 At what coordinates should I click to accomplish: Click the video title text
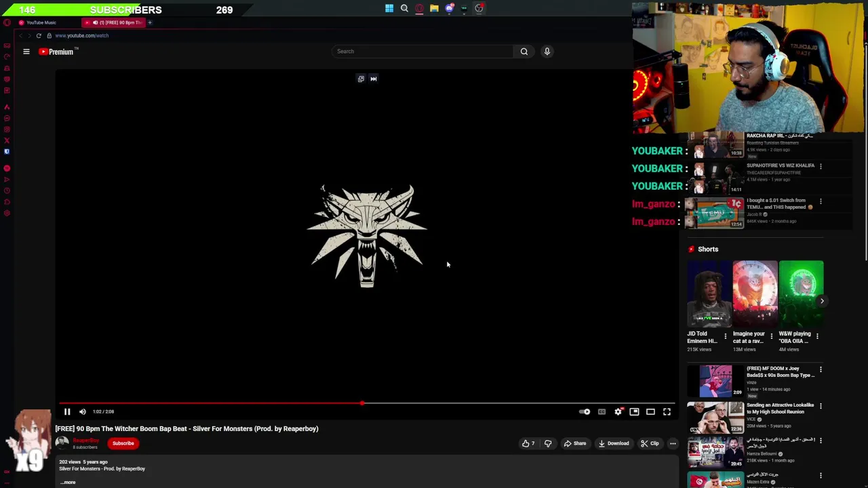[186, 428]
